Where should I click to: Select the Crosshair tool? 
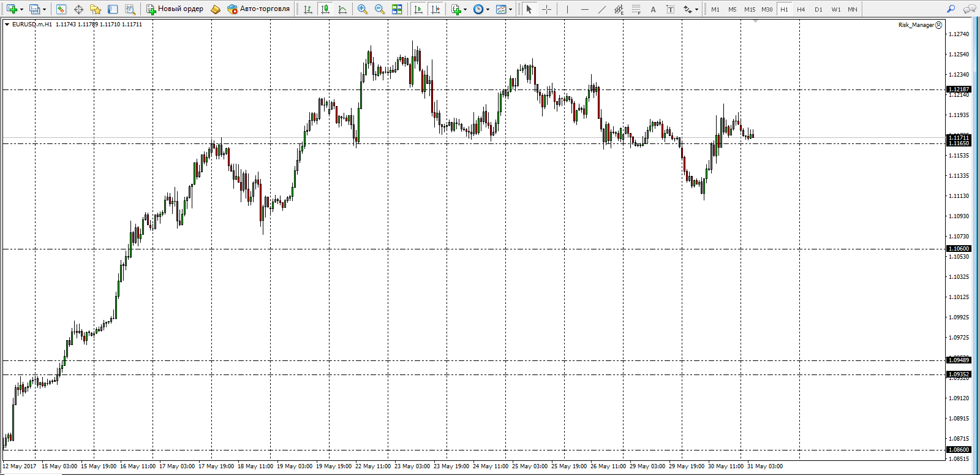546,9
